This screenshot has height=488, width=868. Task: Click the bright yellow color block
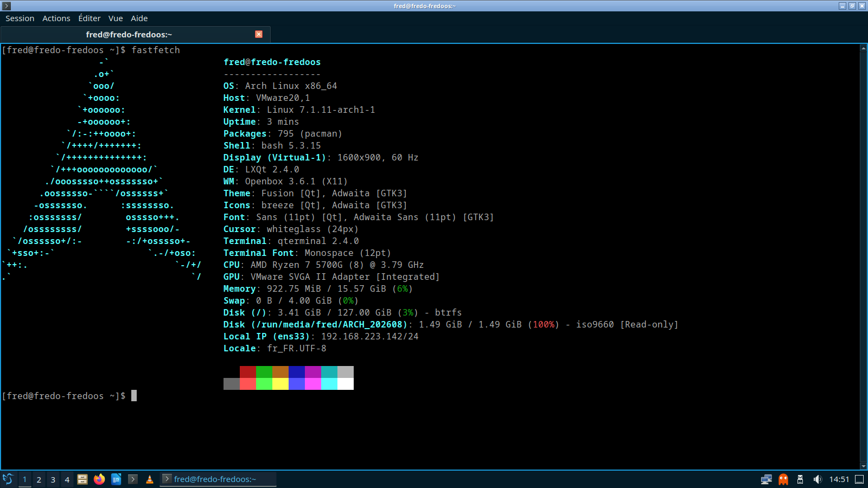280,384
